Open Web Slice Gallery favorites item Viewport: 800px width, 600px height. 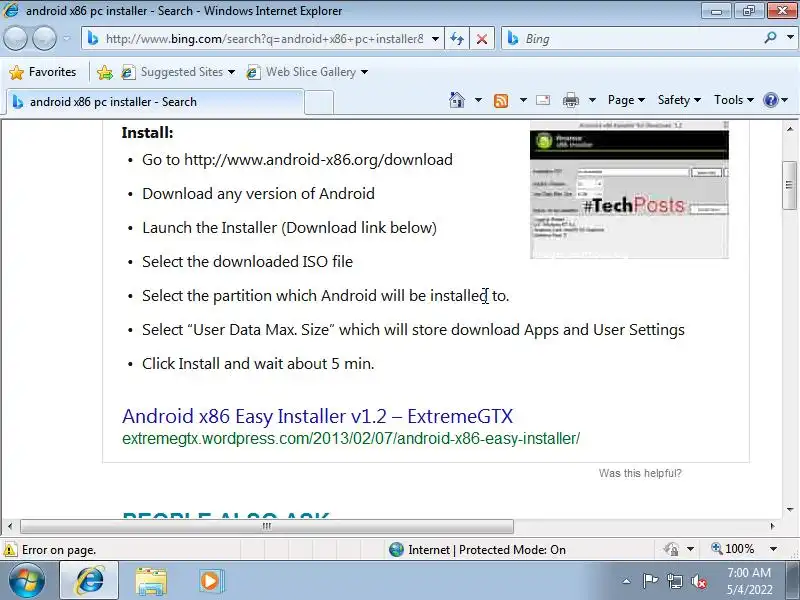tap(307, 72)
